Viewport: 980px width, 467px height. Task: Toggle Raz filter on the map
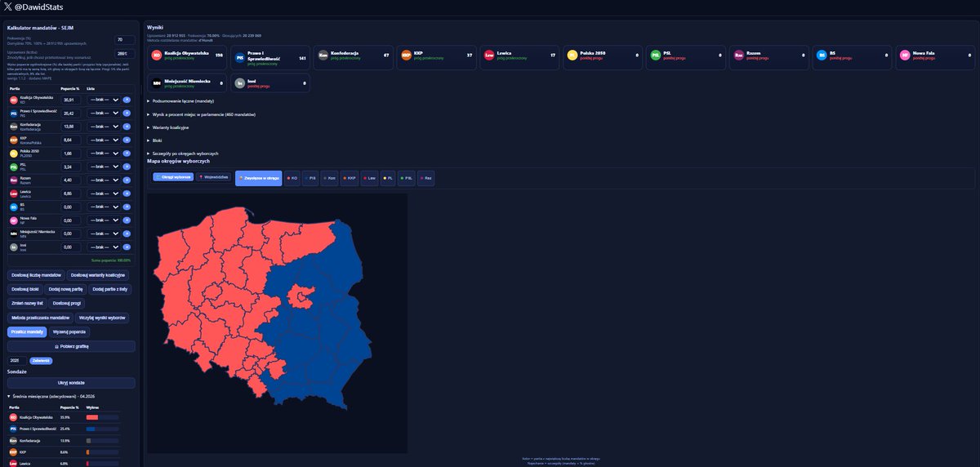tap(426, 177)
